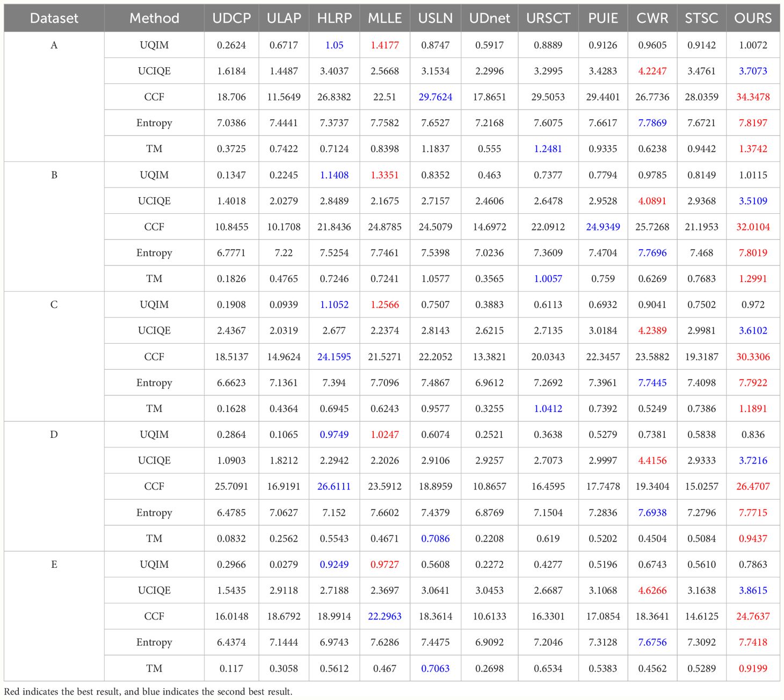Click the red and blue footnote text
Image resolution: width=784 pixels, height=700 pixels.
point(148,691)
